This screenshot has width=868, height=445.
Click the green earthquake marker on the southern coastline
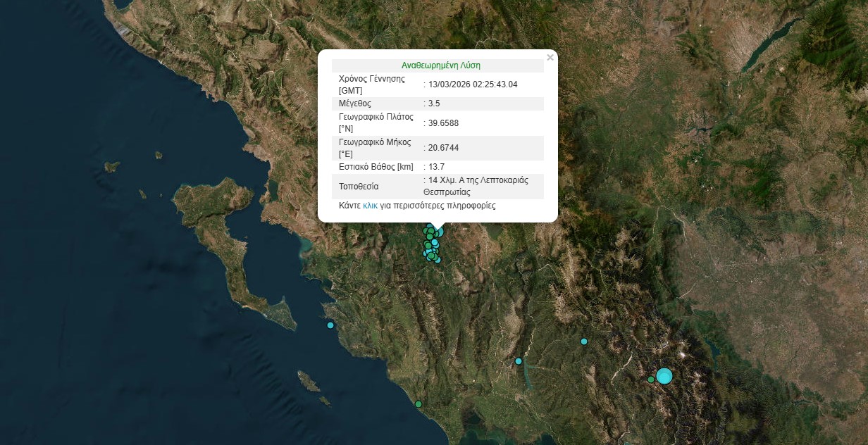point(418,404)
